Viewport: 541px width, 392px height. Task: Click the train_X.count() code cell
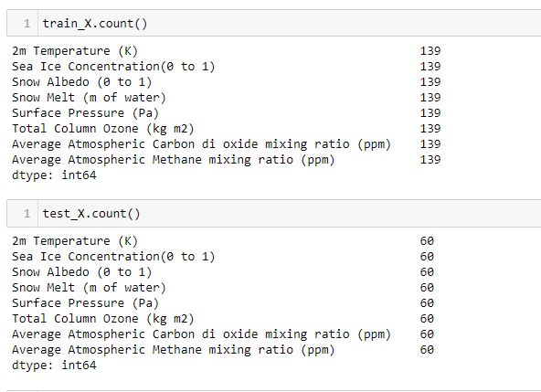(273, 23)
